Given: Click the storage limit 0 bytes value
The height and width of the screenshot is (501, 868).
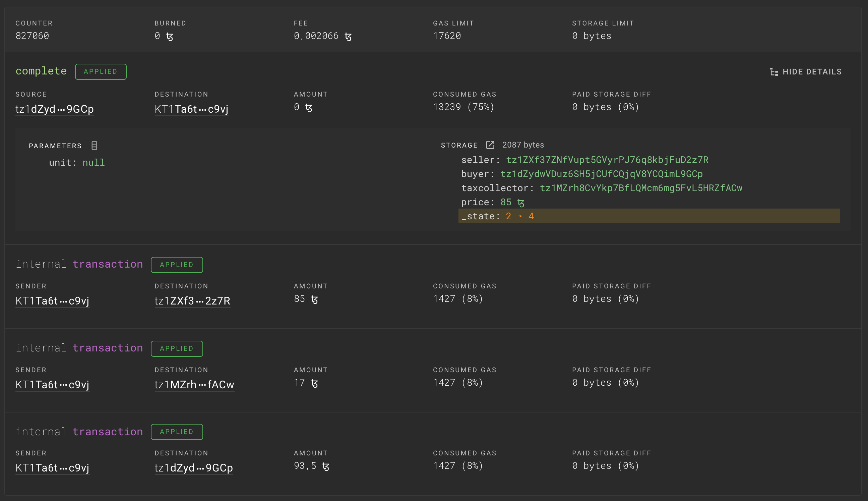Looking at the screenshot, I should (592, 36).
